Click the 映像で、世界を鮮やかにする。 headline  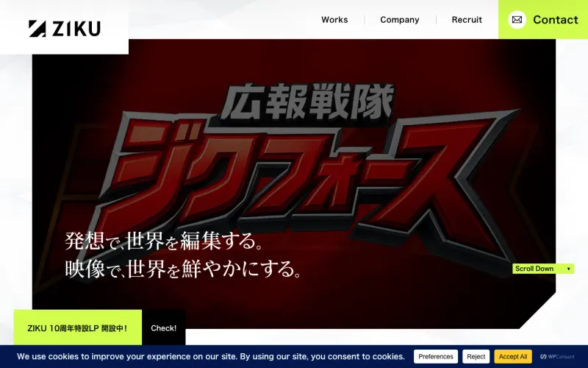click(x=183, y=269)
